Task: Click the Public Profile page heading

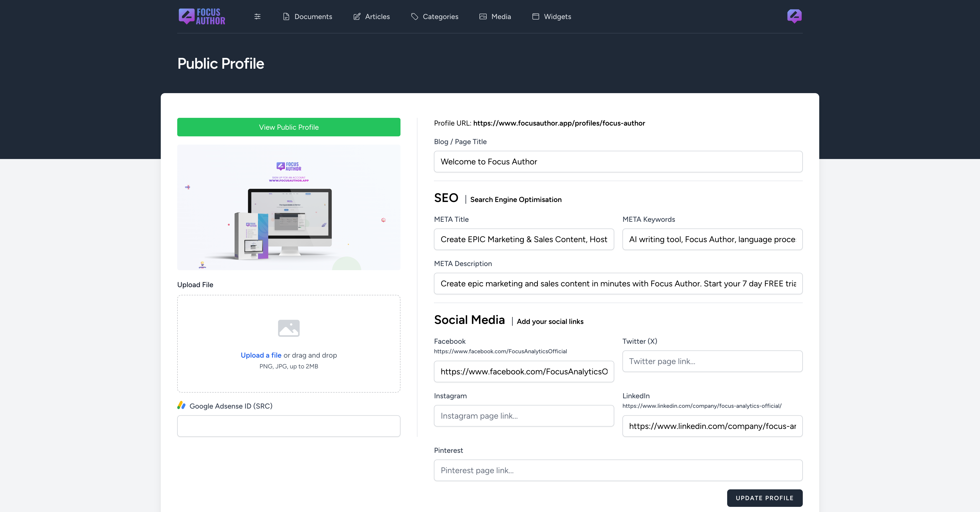Action: coord(221,64)
